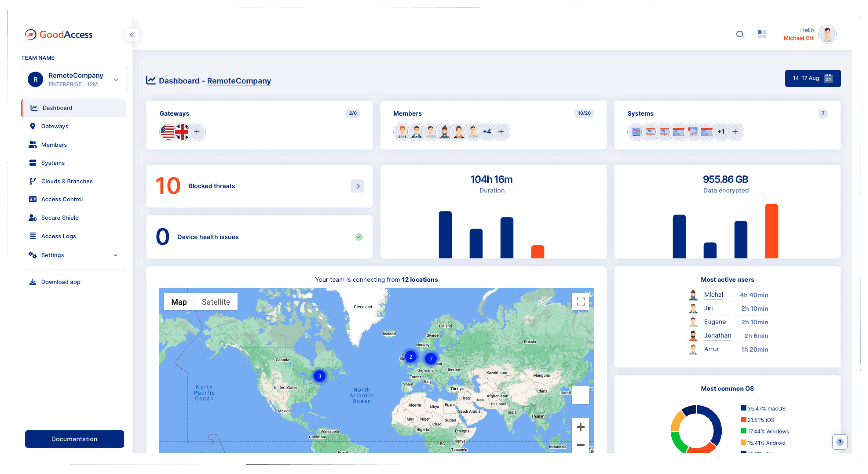The image size is (868, 474).
Task: Click the Windows legend color swatch
Action: pyautogui.click(x=743, y=431)
